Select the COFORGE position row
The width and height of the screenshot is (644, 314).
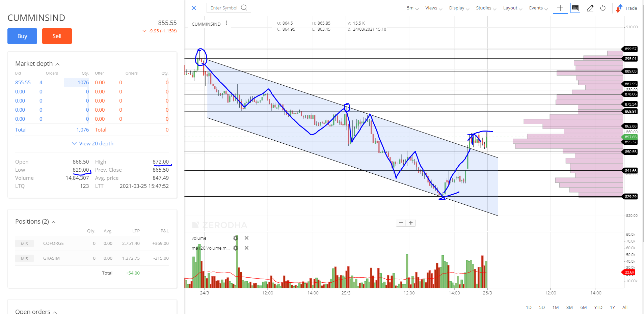point(92,244)
